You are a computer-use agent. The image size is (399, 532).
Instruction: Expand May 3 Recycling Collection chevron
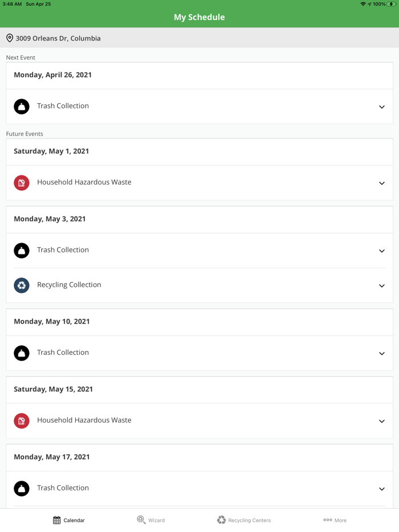pos(381,285)
